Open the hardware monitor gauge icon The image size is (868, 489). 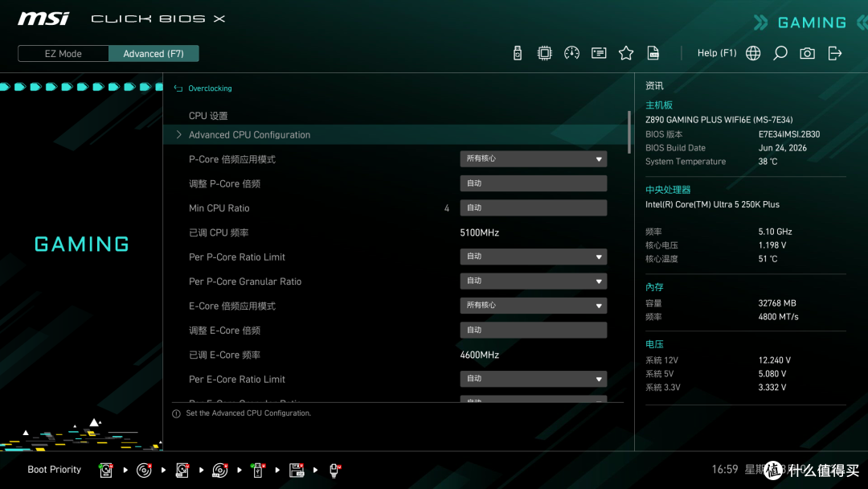(x=572, y=53)
